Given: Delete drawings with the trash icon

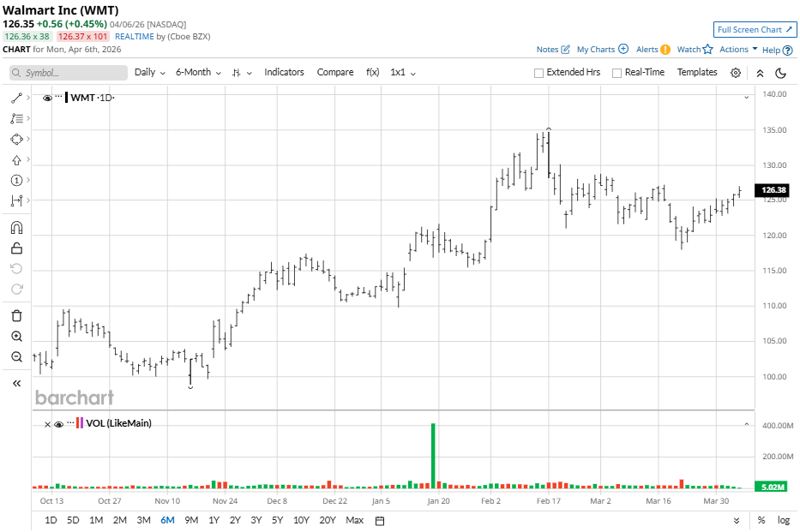Looking at the screenshot, I should point(16,316).
